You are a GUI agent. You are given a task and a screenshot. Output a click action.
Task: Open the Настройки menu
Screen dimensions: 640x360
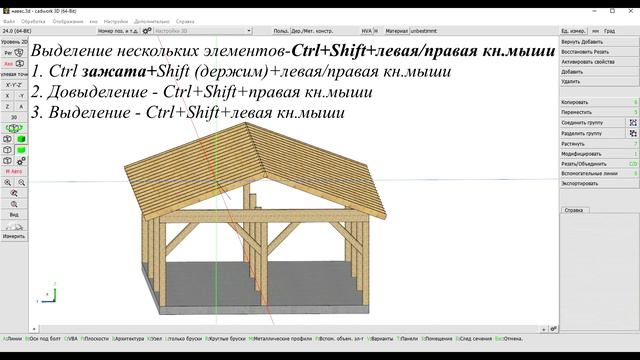tap(116, 21)
